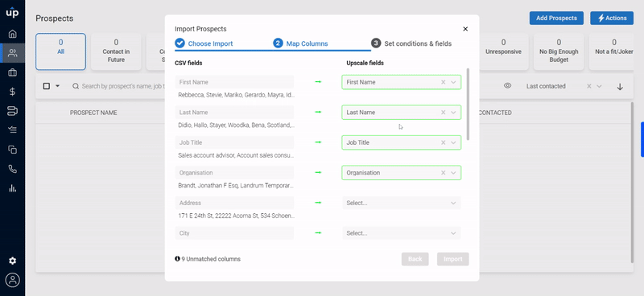Open bulk select dropdown caret
Screen dimensions: 644x296
pos(57,86)
